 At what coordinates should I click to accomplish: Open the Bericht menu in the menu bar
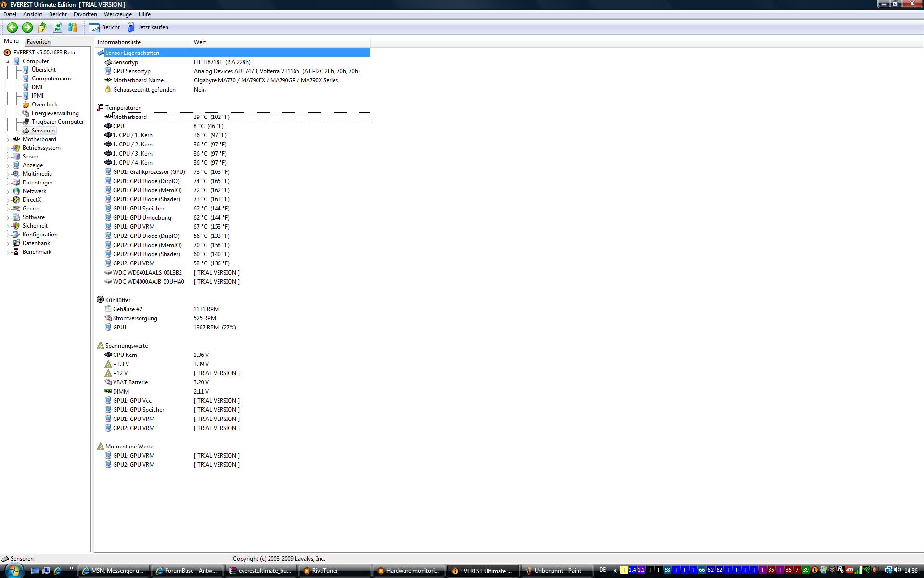point(58,14)
